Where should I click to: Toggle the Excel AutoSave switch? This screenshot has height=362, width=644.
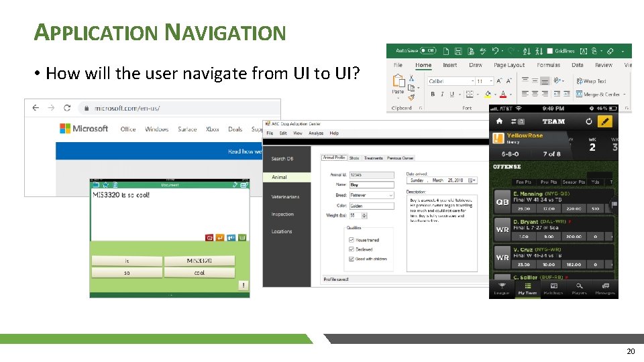pos(427,51)
